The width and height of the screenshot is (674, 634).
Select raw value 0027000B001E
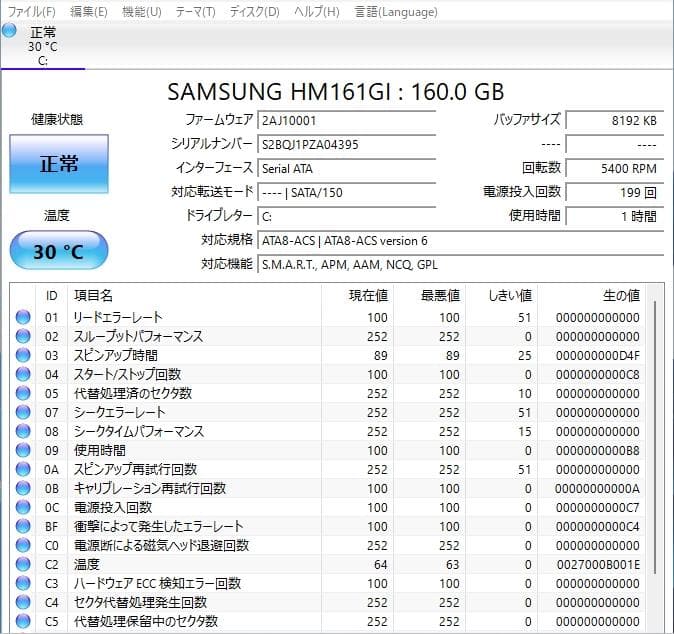pyautogui.click(x=598, y=564)
